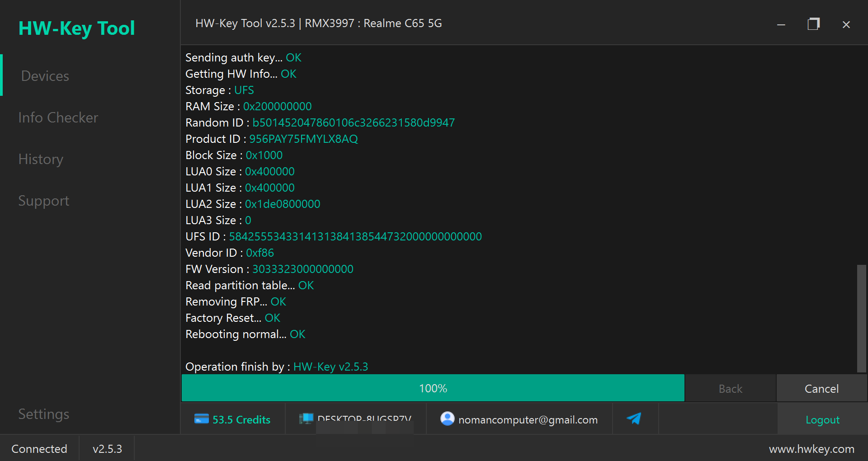
Task: Click the Storage : UFS line
Action: 220,90
